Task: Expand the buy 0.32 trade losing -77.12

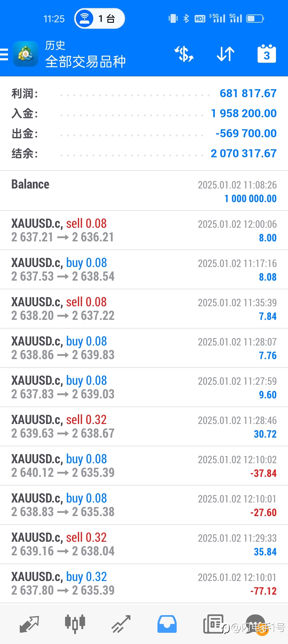Action: [144, 584]
